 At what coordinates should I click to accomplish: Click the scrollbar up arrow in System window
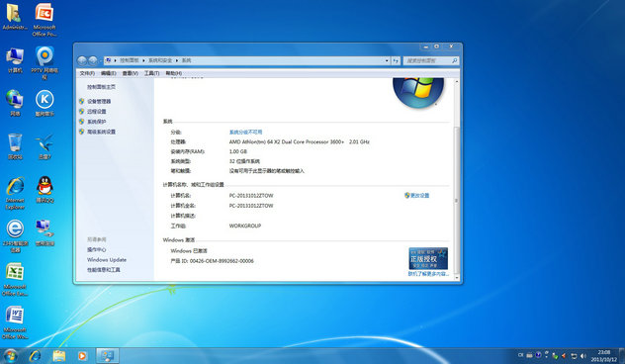pyautogui.click(x=457, y=81)
